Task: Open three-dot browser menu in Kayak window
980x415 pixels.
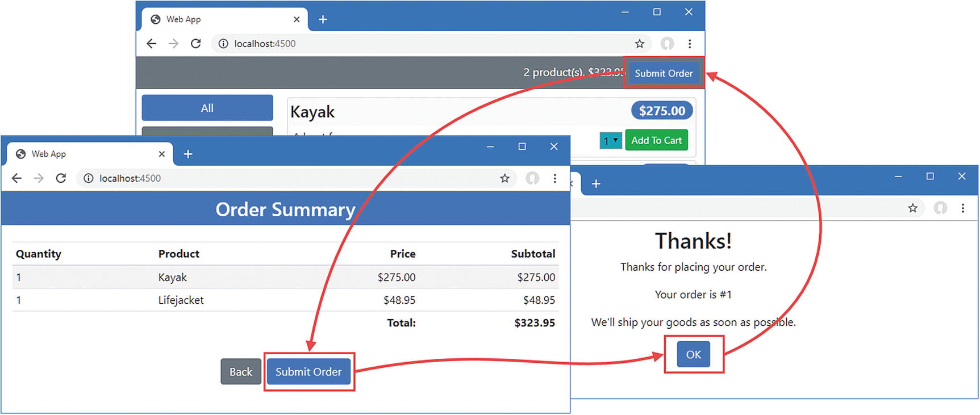Action: [x=690, y=44]
